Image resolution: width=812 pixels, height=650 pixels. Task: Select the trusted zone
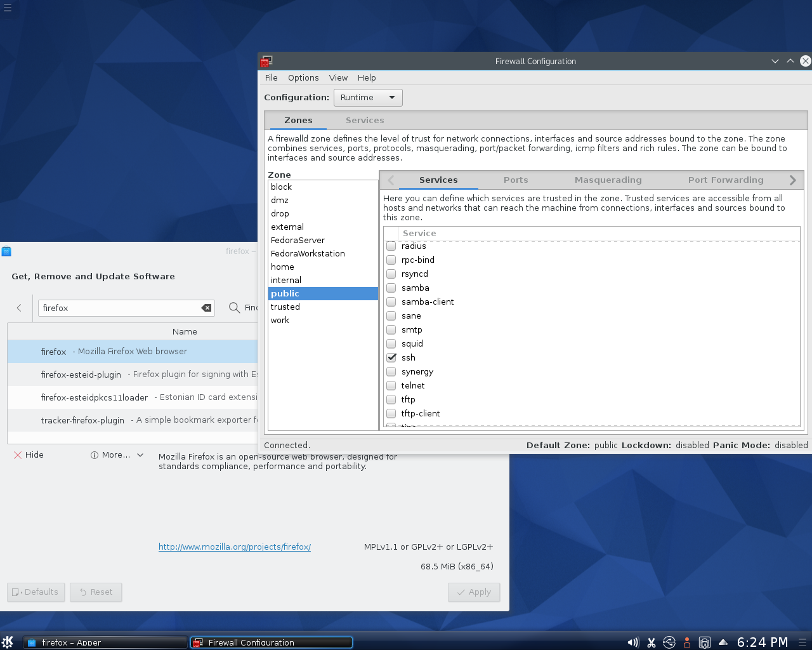tap(323, 307)
